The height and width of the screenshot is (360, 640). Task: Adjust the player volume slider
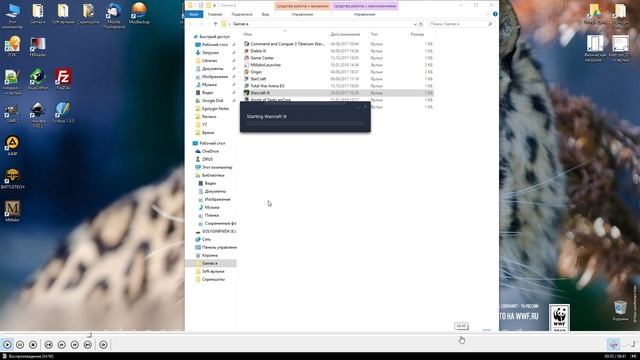pos(629,345)
